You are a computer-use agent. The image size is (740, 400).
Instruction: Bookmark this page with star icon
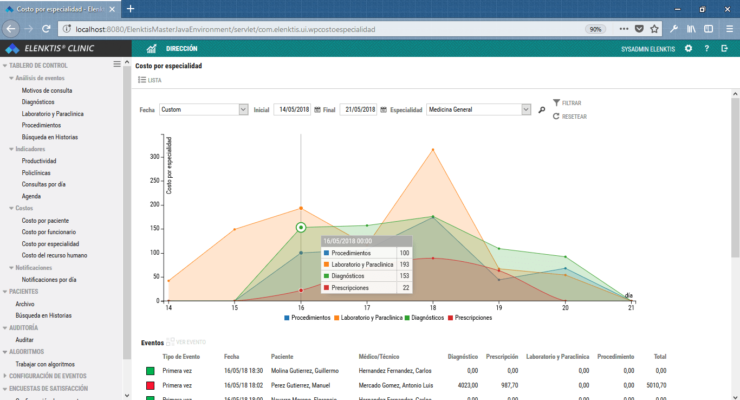(x=655, y=29)
